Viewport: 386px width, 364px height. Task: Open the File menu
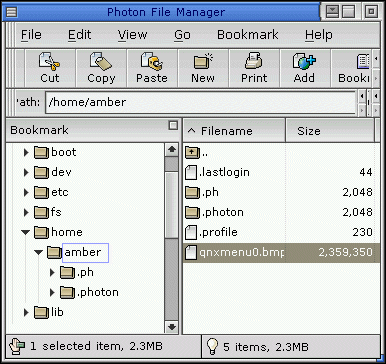point(31,35)
